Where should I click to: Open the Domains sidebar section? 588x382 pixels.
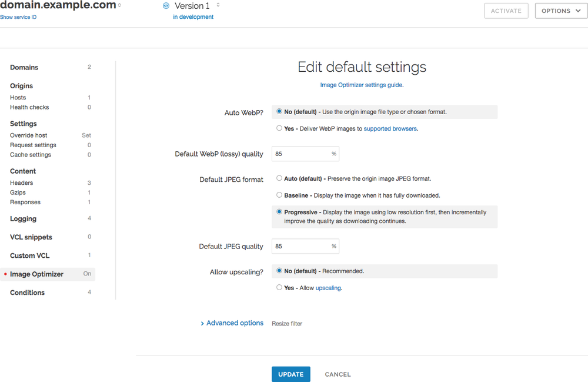coord(24,67)
